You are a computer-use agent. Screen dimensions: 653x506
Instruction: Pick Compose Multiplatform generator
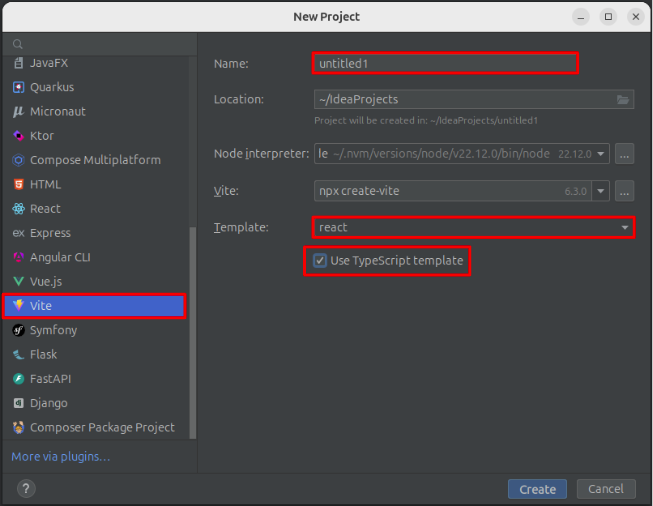tap(94, 160)
